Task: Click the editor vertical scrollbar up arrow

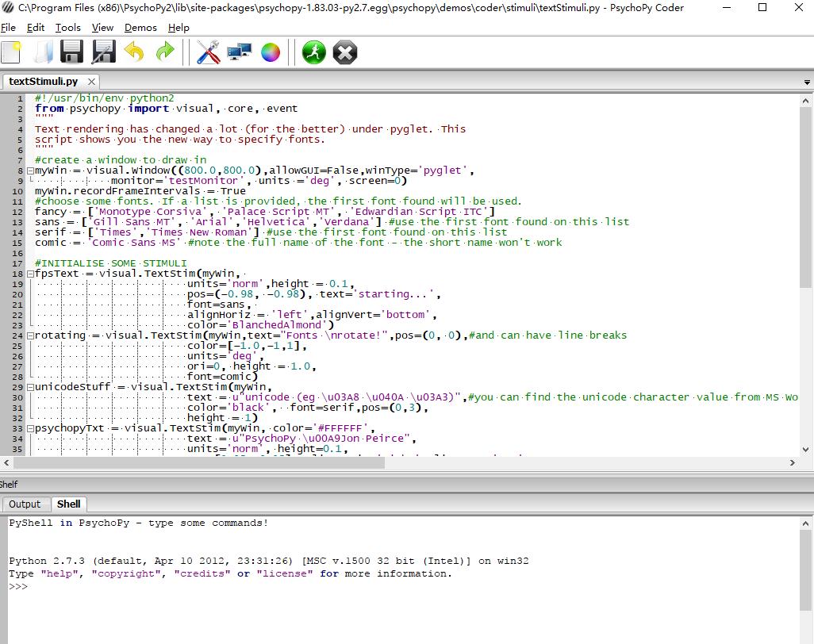Action: point(805,101)
